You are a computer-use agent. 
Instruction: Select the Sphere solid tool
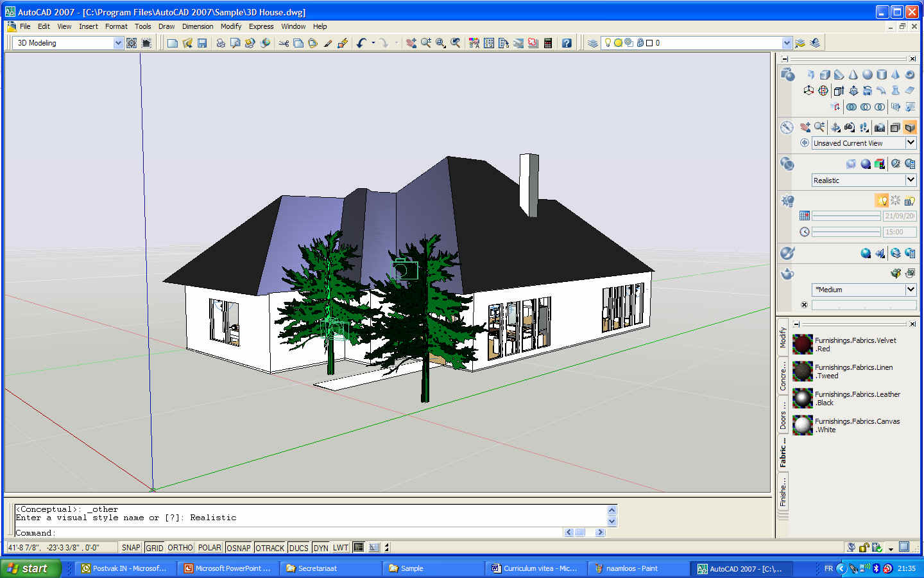tap(867, 74)
